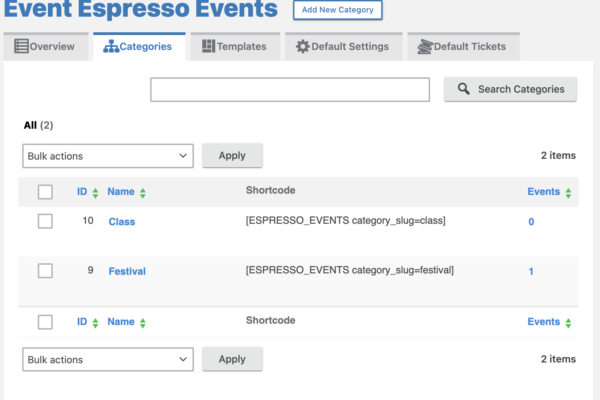Sort by Events using header arrows icon
600x400 pixels.
pyautogui.click(x=568, y=192)
